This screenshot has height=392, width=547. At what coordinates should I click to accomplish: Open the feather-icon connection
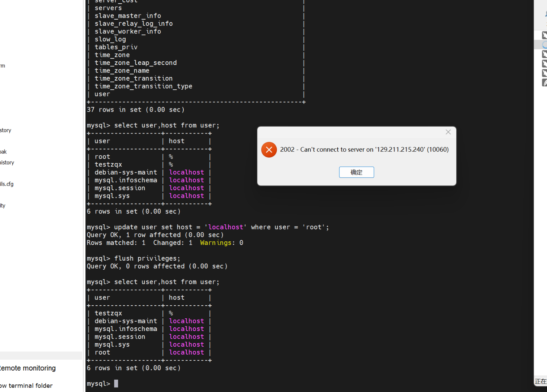point(544,82)
